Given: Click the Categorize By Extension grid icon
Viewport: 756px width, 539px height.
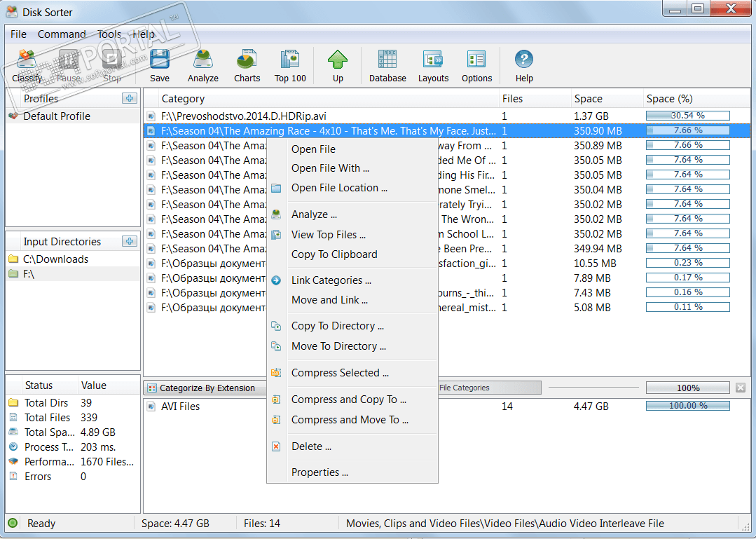Looking at the screenshot, I should [x=152, y=388].
